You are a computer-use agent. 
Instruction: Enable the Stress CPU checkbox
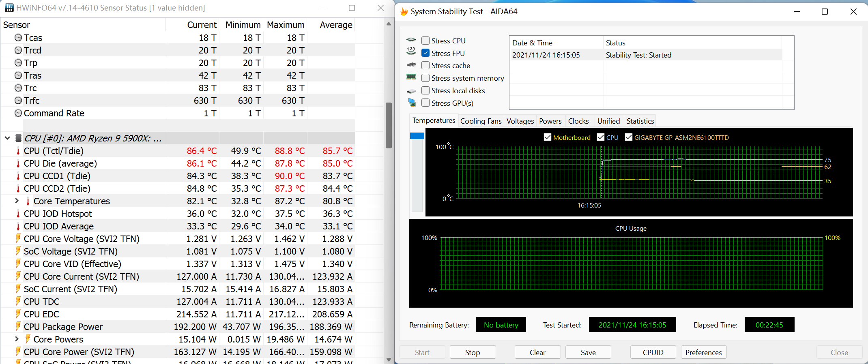coord(425,41)
